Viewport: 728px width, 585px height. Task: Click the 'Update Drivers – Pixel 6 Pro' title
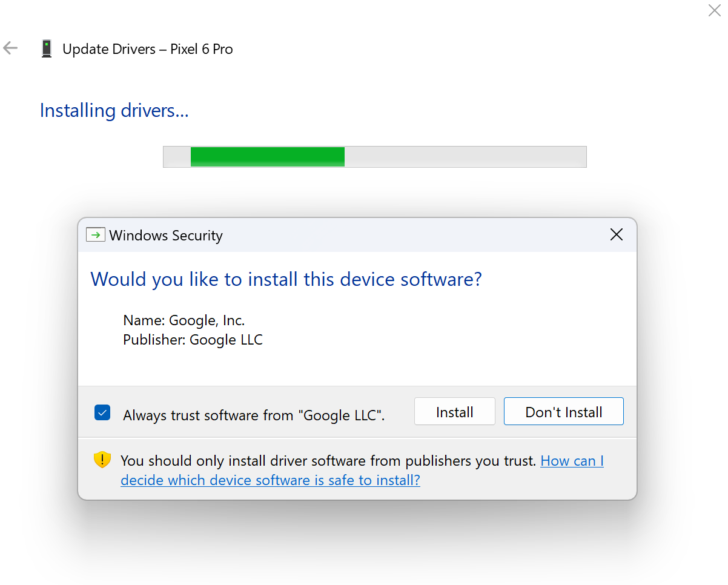click(x=148, y=49)
